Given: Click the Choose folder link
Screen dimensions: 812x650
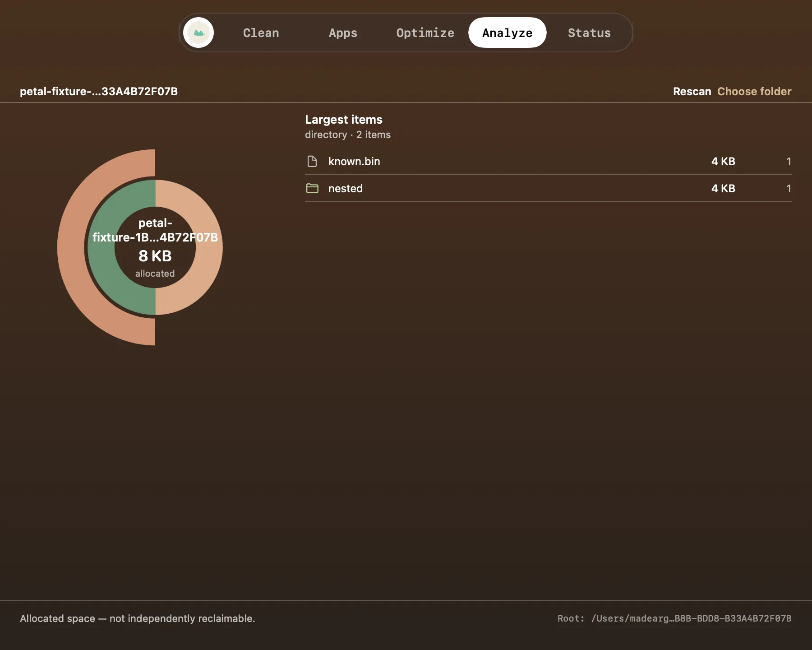Looking at the screenshot, I should pyautogui.click(x=754, y=91).
